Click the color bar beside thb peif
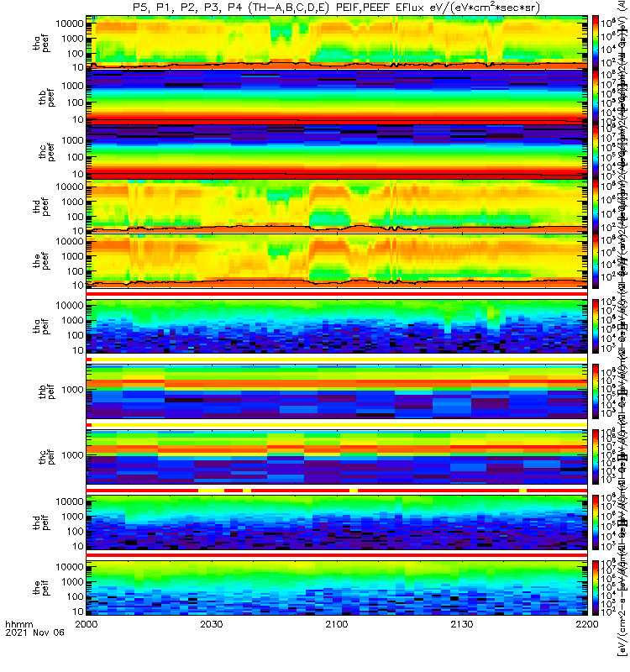 (x=596, y=391)
